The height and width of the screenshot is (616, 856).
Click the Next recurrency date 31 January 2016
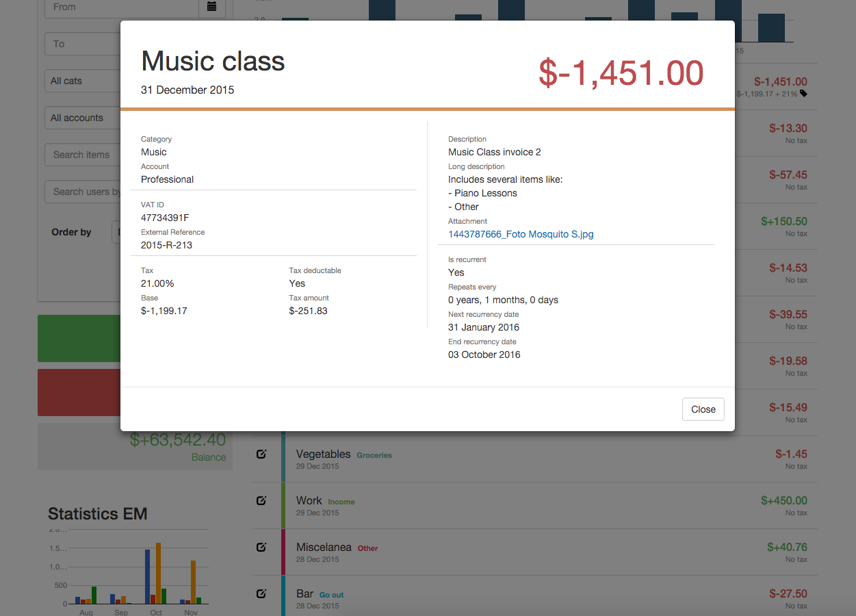(x=484, y=327)
